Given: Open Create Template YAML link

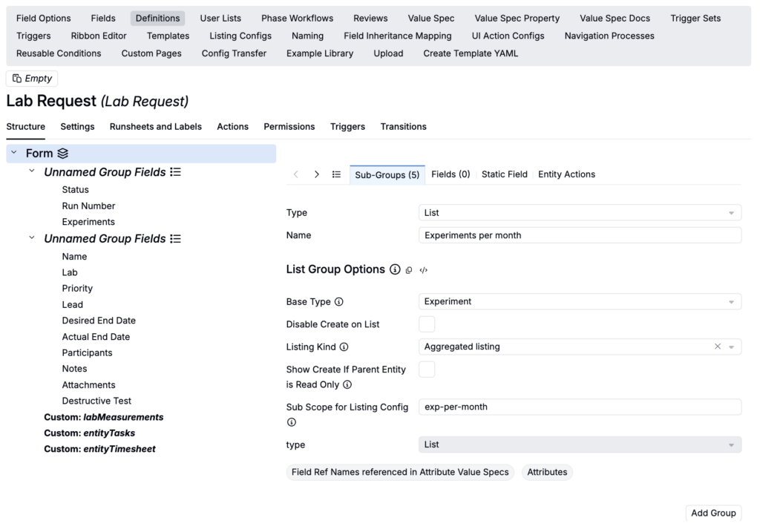Looking at the screenshot, I should 471,53.
